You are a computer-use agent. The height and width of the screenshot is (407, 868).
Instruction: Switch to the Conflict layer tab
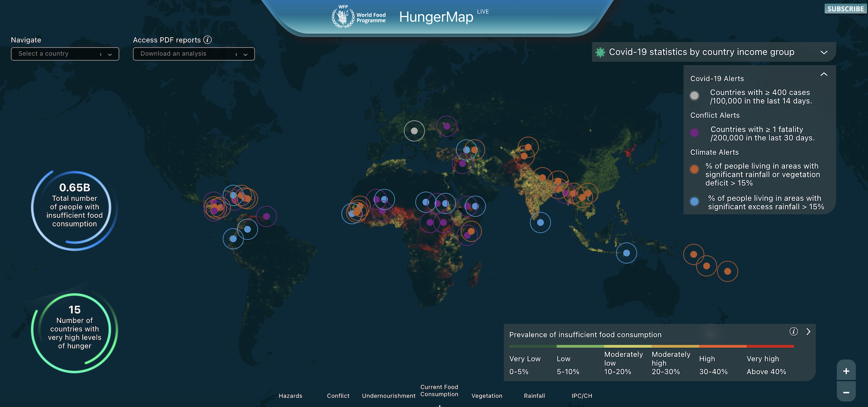pos(338,396)
